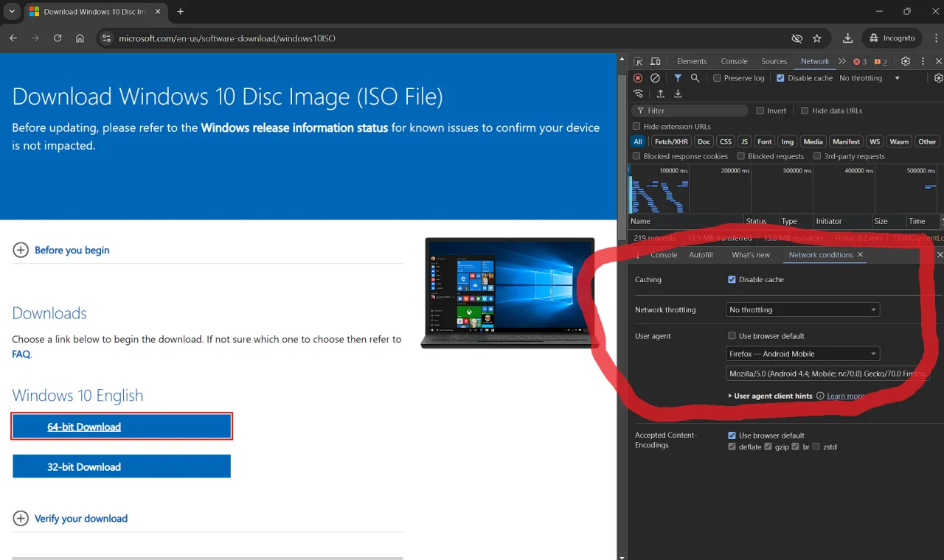Screen dimensions: 944x560
Task: Open the FAQ link
Action: click(21, 354)
